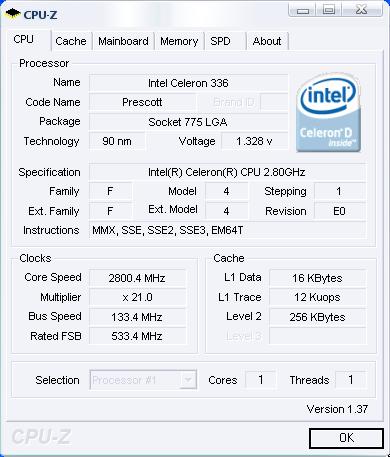Viewport: 390px width, 457px height.
Task: Open the About tab
Action: 267,41
